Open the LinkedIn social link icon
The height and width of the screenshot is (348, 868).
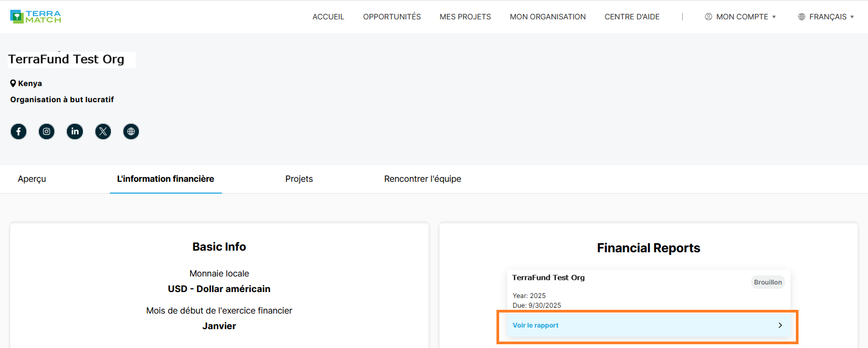75,131
